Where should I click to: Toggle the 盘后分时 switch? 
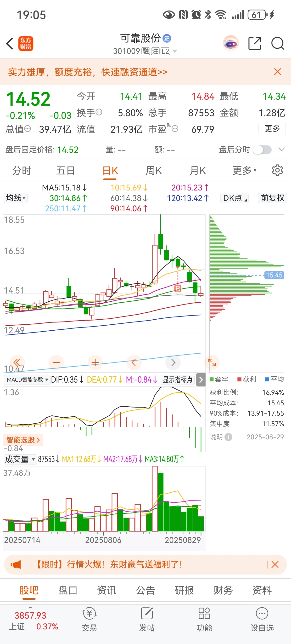tap(262, 150)
